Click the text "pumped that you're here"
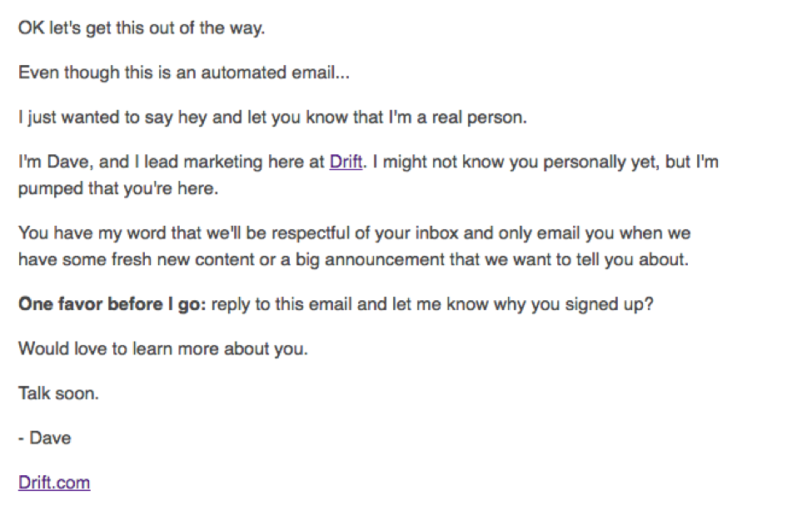The width and height of the screenshot is (812, 526). point(117,188)
